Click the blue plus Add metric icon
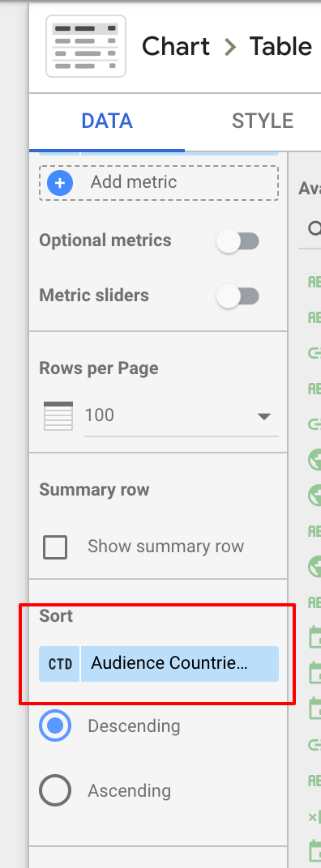321x868 pixels. click(60, 182)
